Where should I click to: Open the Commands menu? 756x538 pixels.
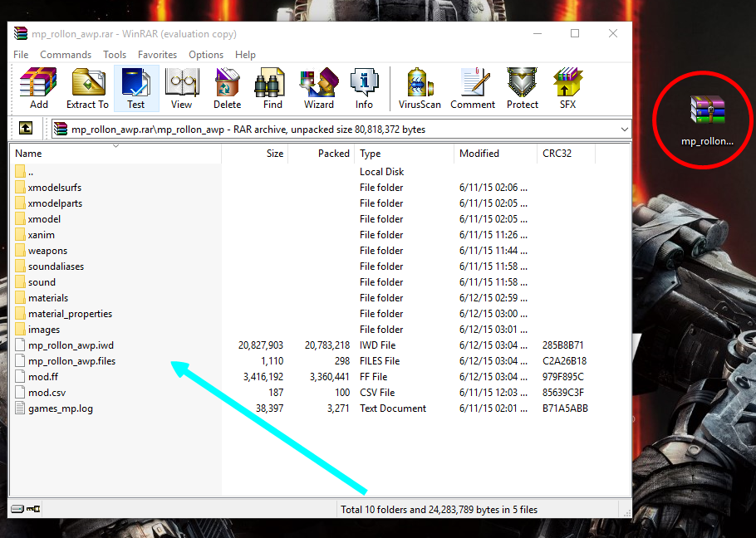66,55
